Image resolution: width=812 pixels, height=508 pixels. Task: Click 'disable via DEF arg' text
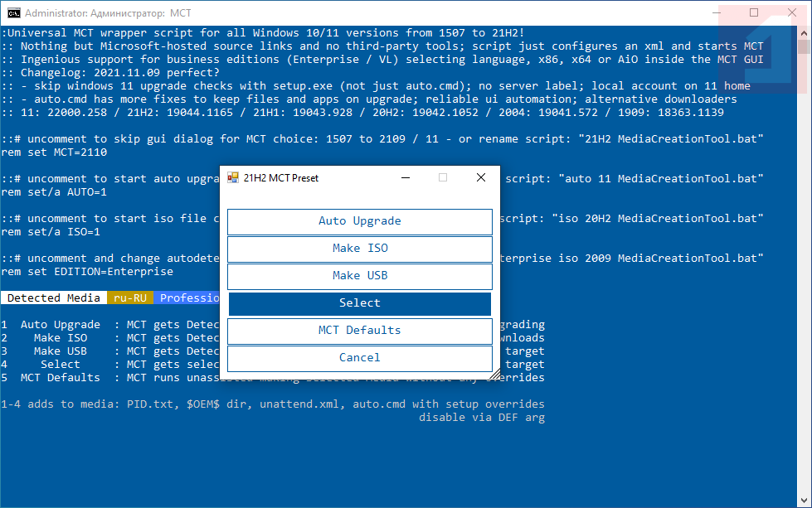click(482, 418)
